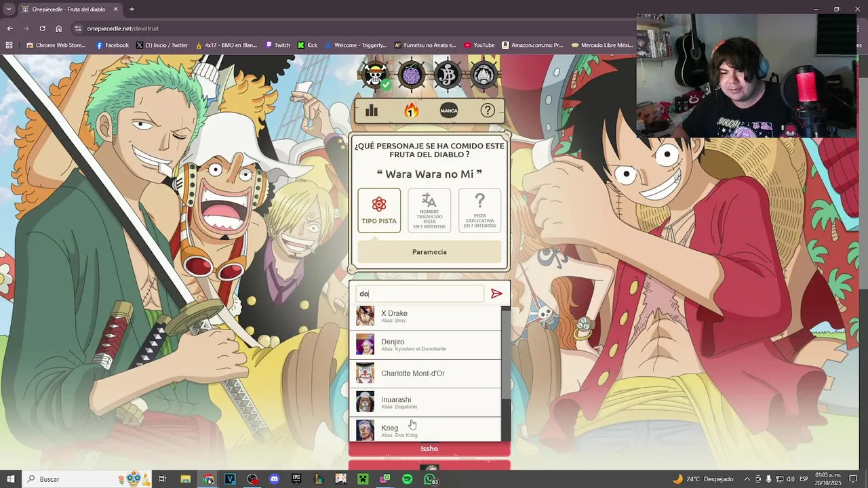
Task: Open Kick bookmark
Action: [307, 45]
